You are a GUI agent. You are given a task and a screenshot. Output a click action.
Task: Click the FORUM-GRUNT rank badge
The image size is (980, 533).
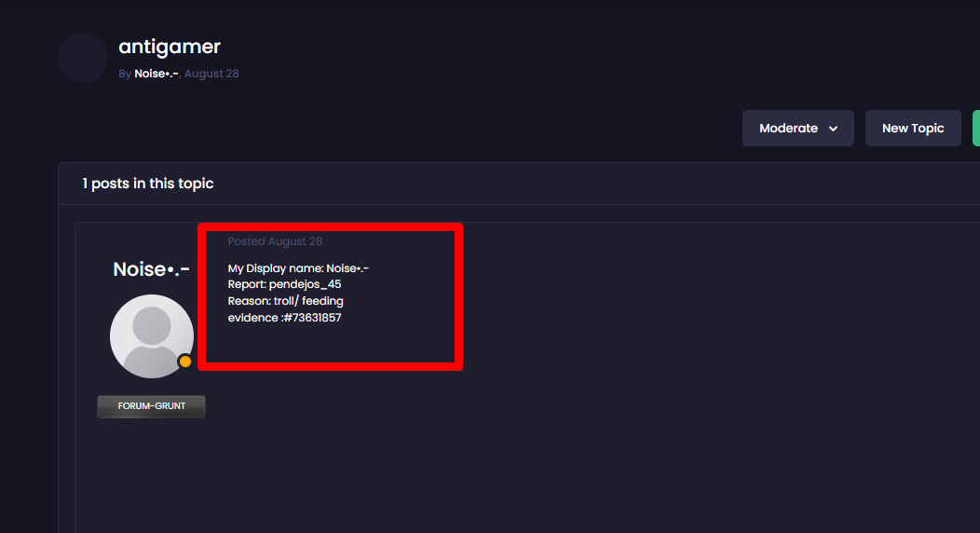point(151,406)
